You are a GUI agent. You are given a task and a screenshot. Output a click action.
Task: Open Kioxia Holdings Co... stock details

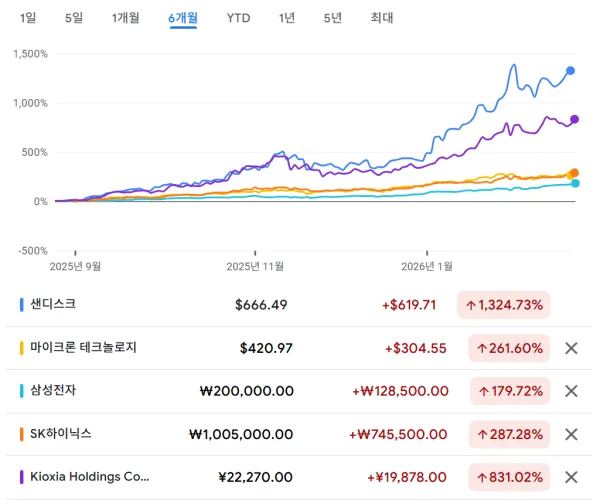coord(298,477)
